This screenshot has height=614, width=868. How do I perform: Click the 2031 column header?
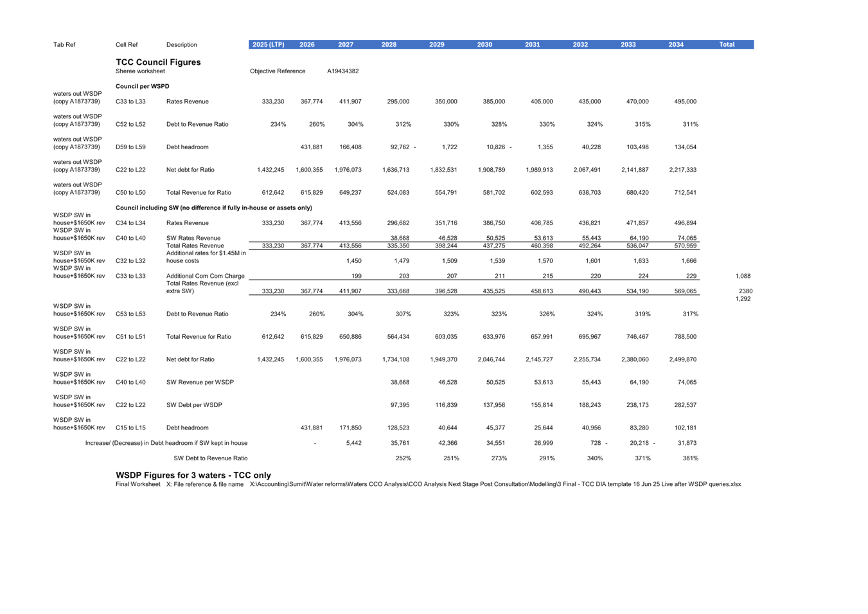click(x=532, y=45)
